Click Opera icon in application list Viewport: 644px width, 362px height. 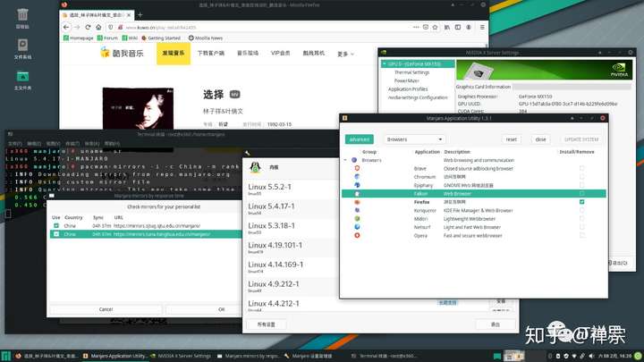point(357,236)
